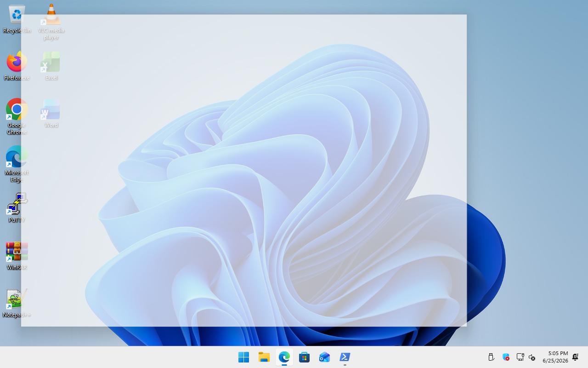Open File Explorer from the taskbar
This screenshot has height=368, width=588.
tap(264, 357)
